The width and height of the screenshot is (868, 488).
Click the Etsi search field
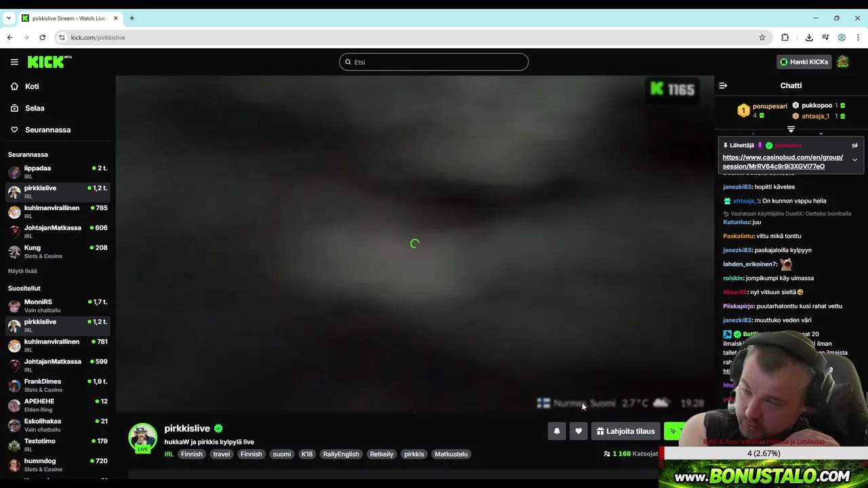point(434,62)
